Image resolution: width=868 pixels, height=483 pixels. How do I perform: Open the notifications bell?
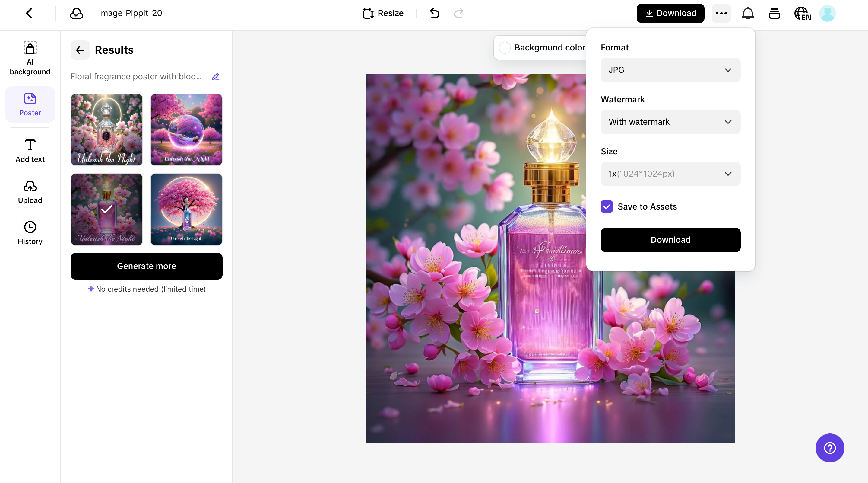pos(748,14)
